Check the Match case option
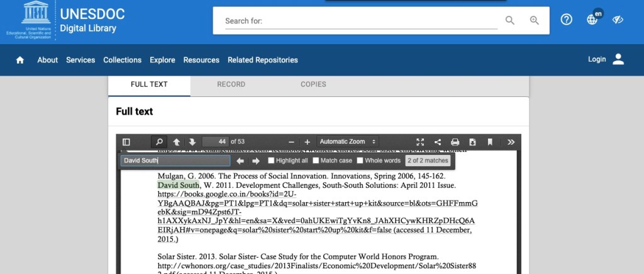 tap(316, 161)
